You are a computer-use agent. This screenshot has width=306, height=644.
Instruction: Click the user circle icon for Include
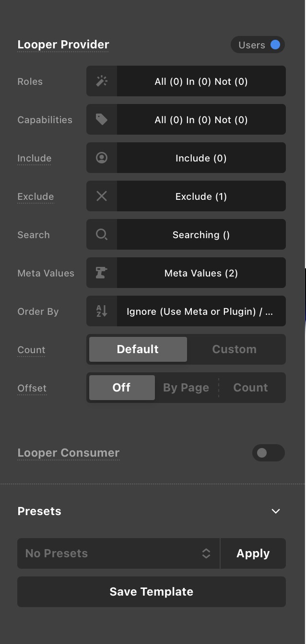[102, 158]
